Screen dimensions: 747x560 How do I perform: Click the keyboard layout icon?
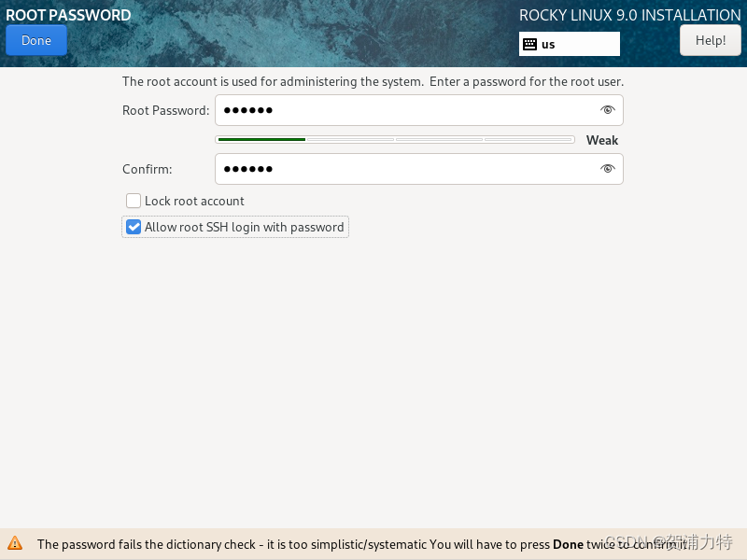coord(529,44)
